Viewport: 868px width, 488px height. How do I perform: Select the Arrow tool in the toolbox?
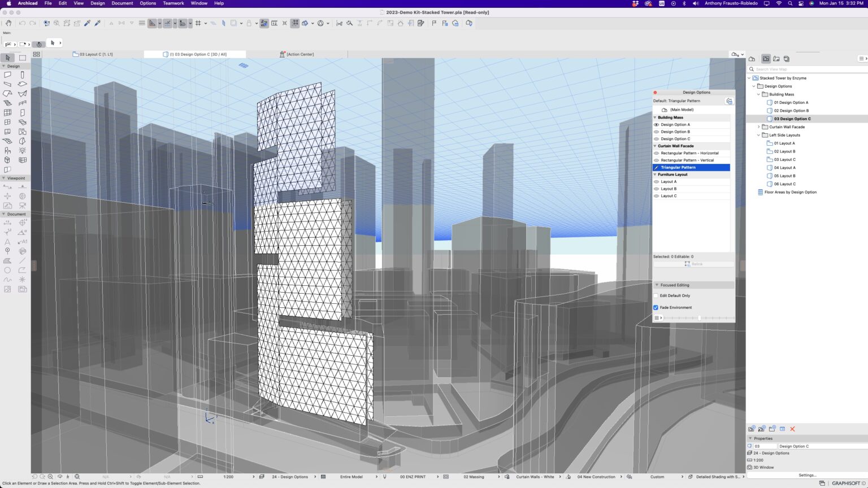tap(7, 58)
